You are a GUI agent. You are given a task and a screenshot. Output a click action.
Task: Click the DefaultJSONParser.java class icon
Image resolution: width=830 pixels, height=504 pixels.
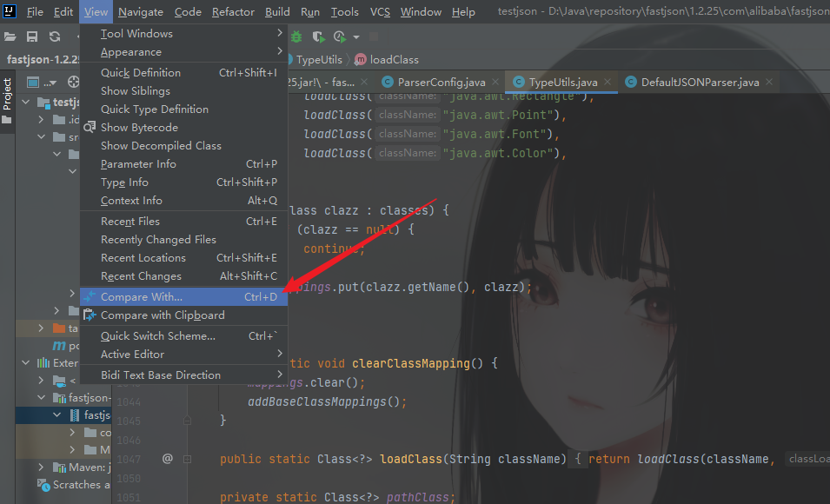pos(630,82)
